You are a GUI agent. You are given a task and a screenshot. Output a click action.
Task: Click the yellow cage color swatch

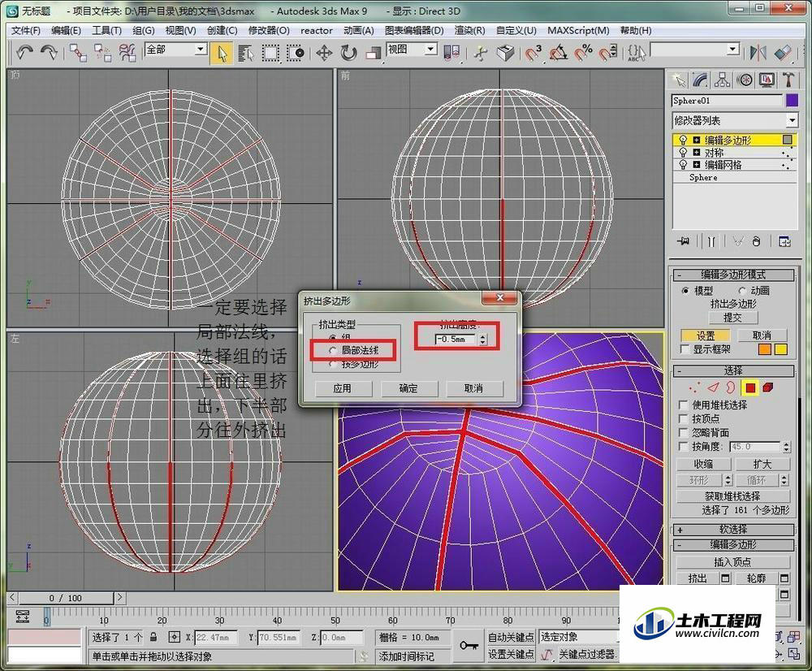coord(780,349)
